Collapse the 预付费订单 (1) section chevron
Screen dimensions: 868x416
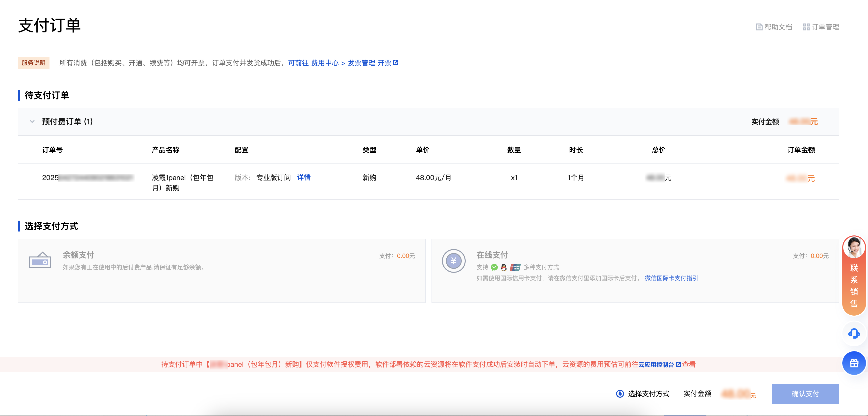(x=32, y=122)
